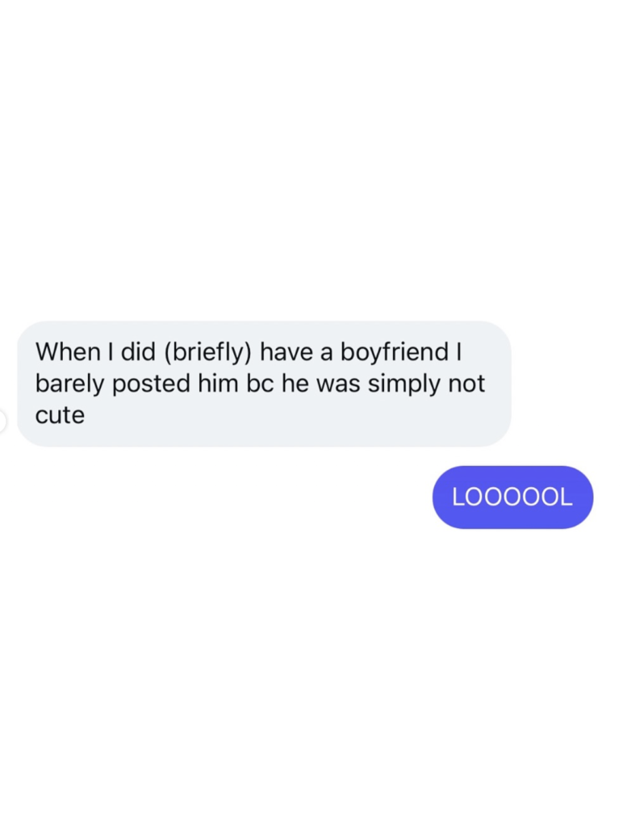The image size is (644, 827).
Task: Click the word "not" in the gray bubble
Action: tap(466, 384)
